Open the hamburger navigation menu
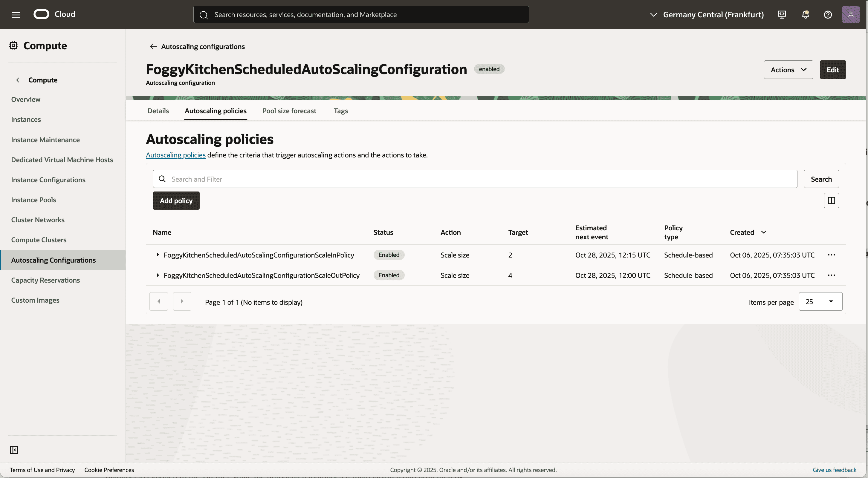868x478 pixels. [16, 14]
